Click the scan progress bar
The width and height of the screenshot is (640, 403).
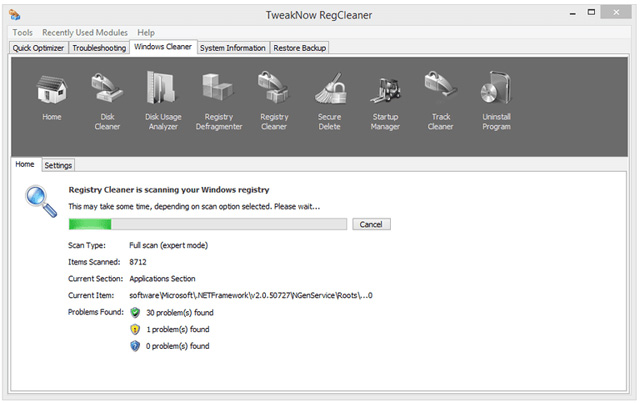click(208, 224)
